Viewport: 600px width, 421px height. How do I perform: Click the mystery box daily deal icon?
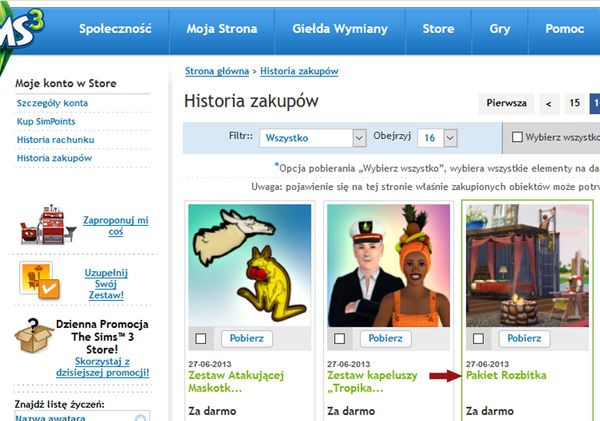click(x=34, y=335)
